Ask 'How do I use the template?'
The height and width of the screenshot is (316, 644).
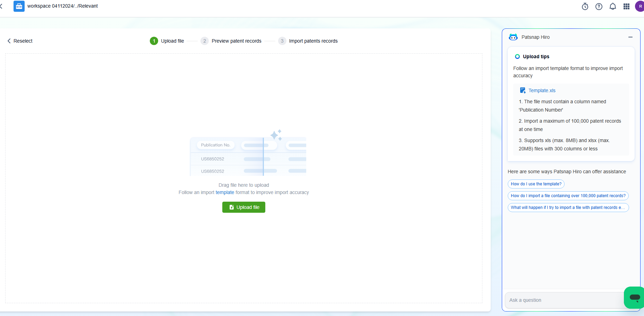click(536, 184)
